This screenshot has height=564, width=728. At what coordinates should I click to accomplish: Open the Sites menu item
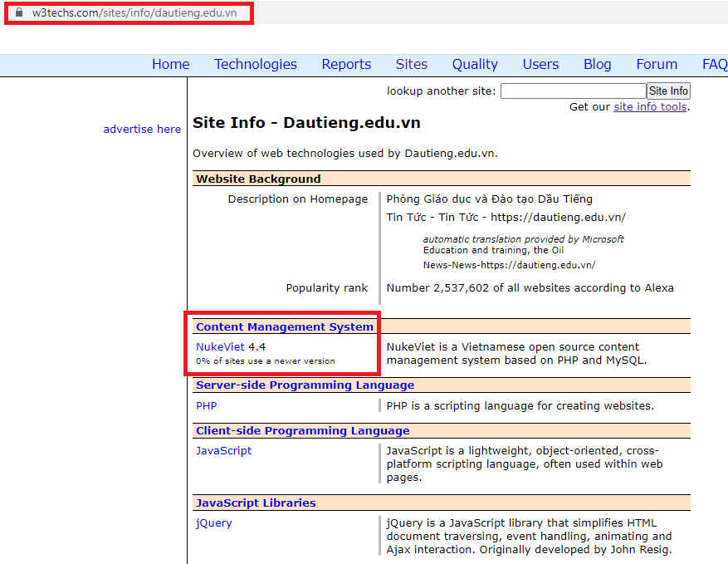412,64
